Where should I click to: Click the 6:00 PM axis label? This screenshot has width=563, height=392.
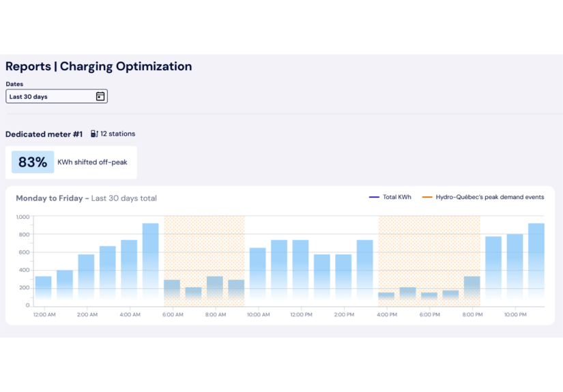tap(429, 314)
